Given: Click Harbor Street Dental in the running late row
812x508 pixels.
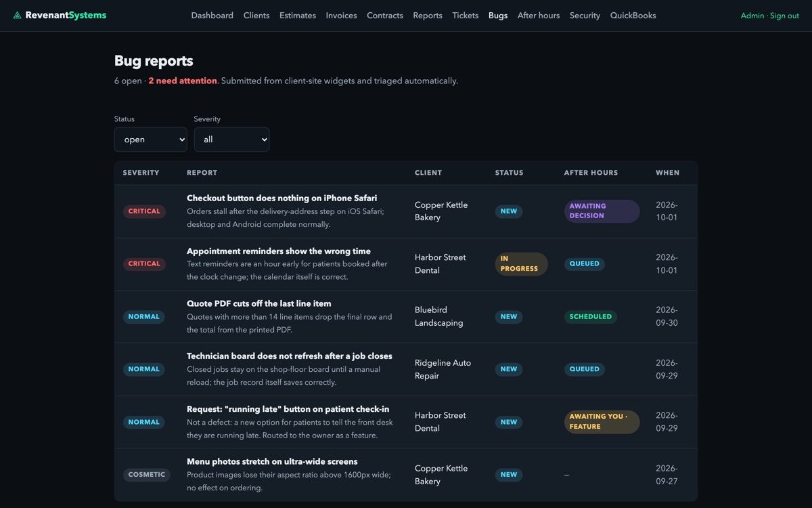Looking at the screenshot, I should [441, 422].
